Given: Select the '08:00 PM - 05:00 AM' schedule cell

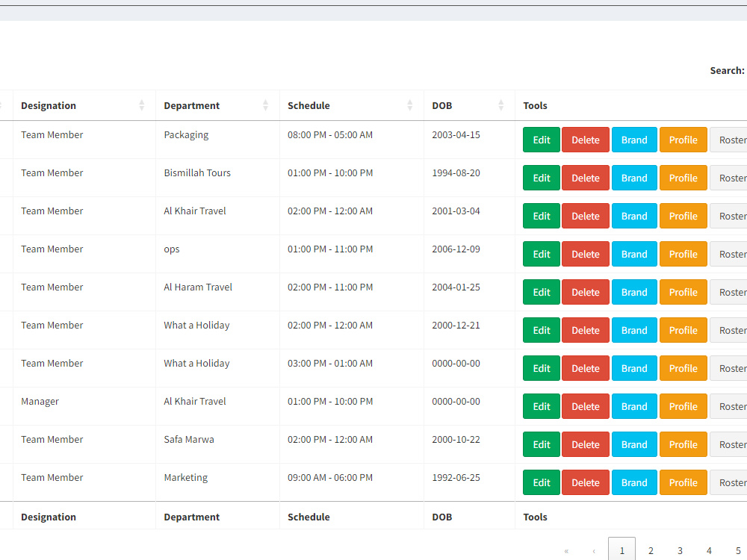Looking at the screenshot, I should [352, 140].
